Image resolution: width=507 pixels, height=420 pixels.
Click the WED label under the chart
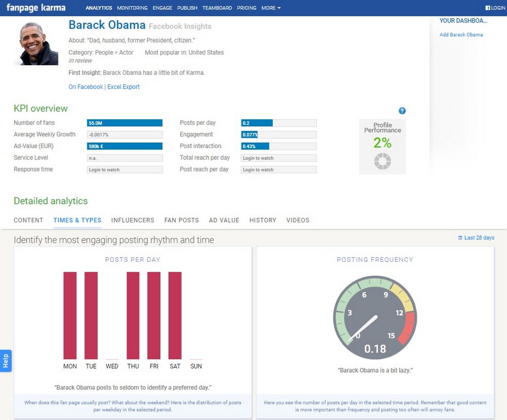(x=112, y=367)
